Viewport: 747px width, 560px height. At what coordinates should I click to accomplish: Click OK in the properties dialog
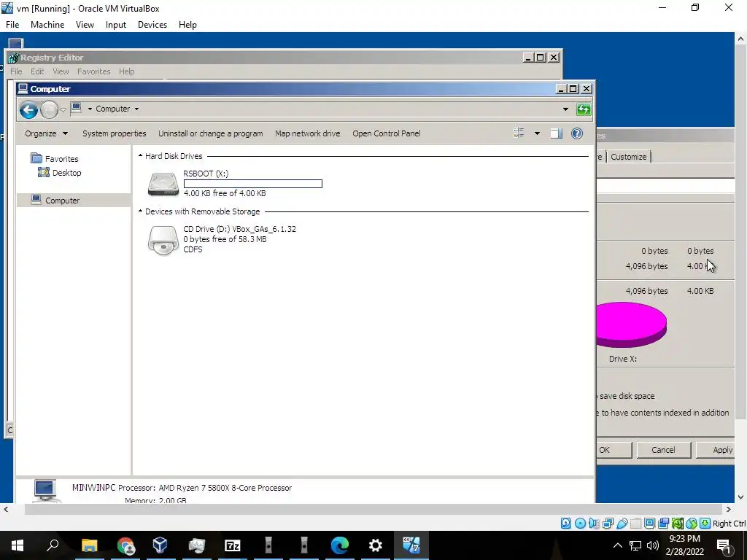tap(614, 449)
